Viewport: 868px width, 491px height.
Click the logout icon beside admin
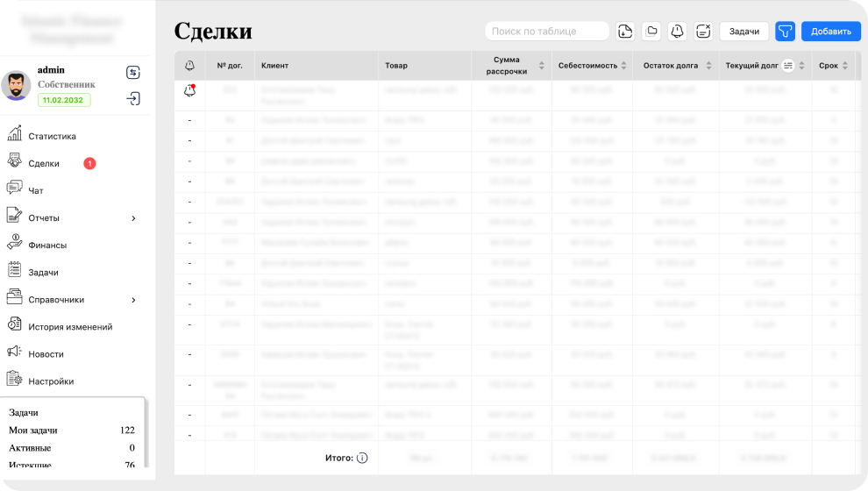(133, 98)
